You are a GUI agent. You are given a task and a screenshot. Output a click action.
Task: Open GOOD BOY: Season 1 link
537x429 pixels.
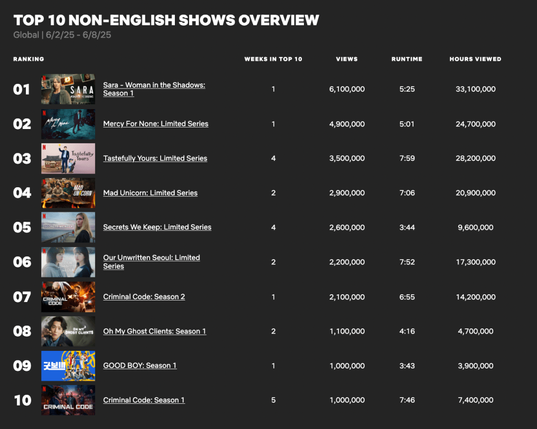[x=140, y=366]
